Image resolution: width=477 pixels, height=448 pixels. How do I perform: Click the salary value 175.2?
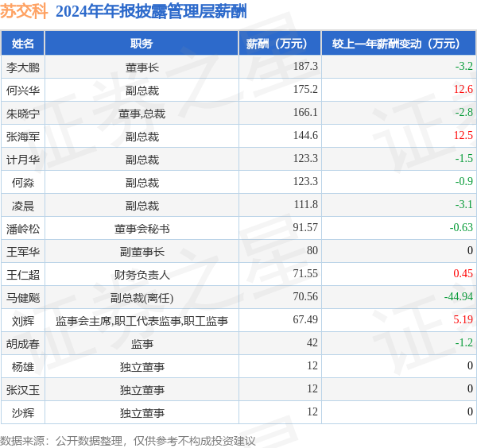305,89
